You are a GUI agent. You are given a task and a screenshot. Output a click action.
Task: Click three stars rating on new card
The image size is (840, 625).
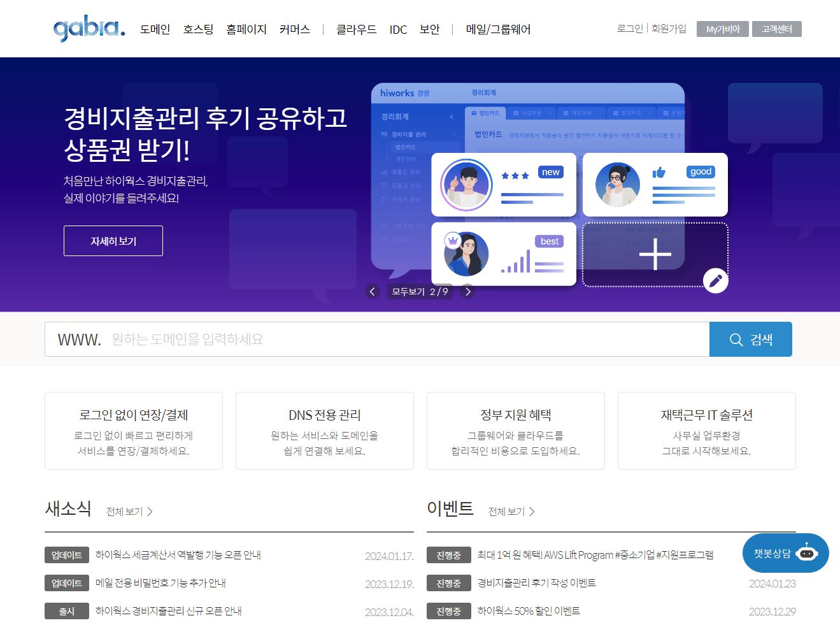point(515,175)
